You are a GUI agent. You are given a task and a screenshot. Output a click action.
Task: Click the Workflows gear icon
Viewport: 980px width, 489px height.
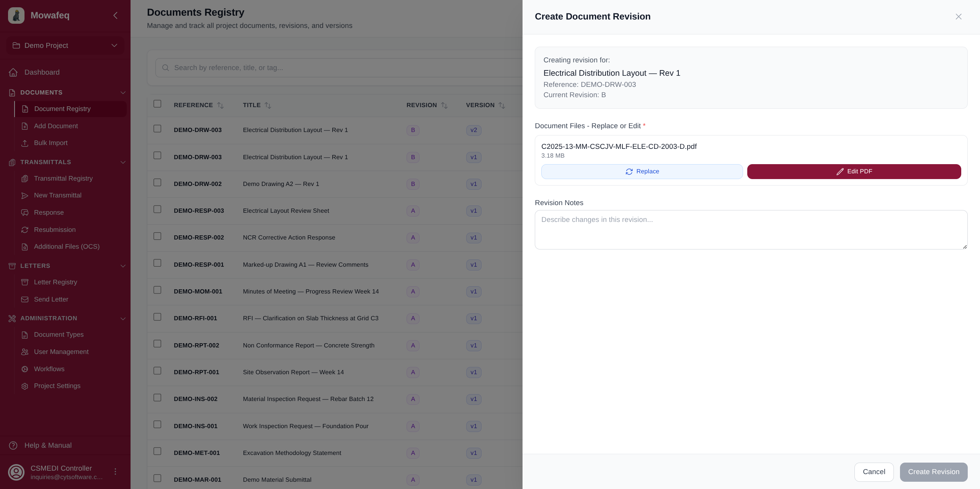point(25,369)
